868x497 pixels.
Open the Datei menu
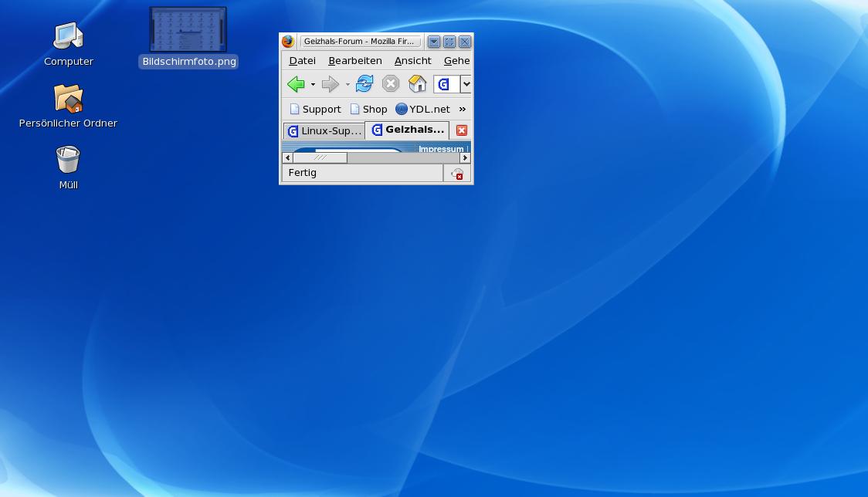(x=302, y=61)
